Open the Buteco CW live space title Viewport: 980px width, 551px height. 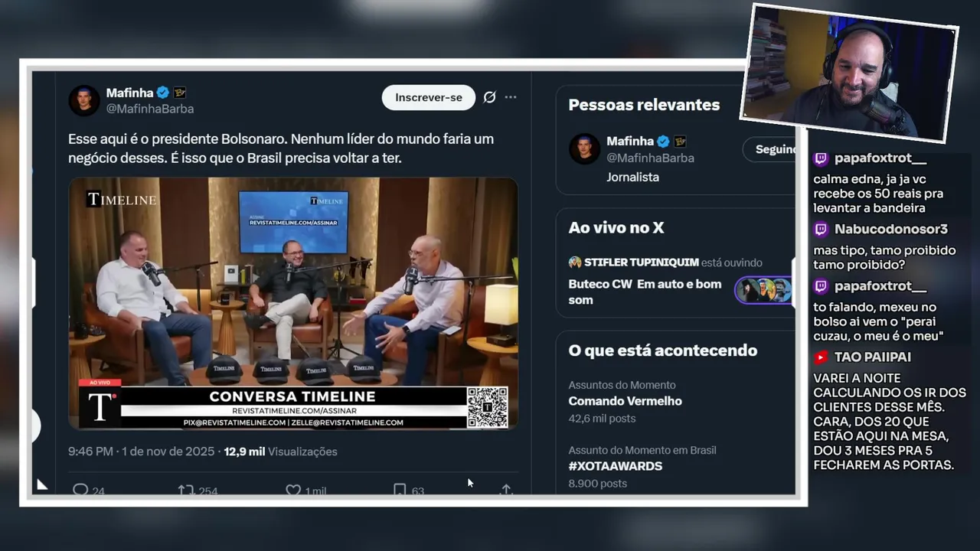(x=645, y=292)
